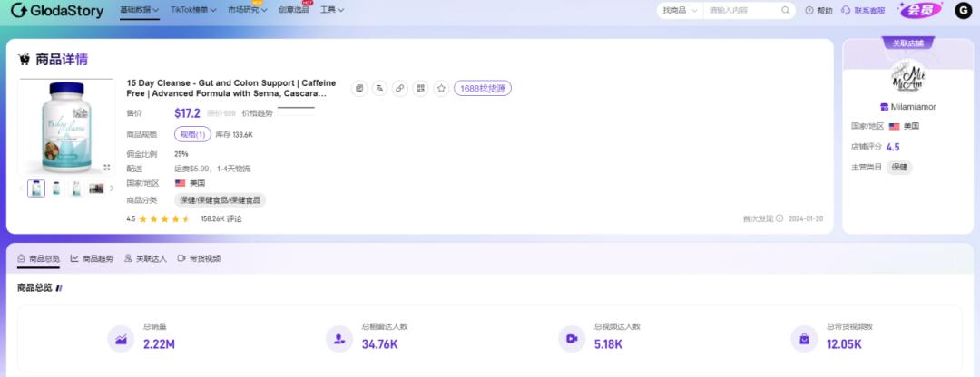Open the 找商品 search type dropdown
The height and width of the screenshot is (377, 980).
[x=679, y=10]
